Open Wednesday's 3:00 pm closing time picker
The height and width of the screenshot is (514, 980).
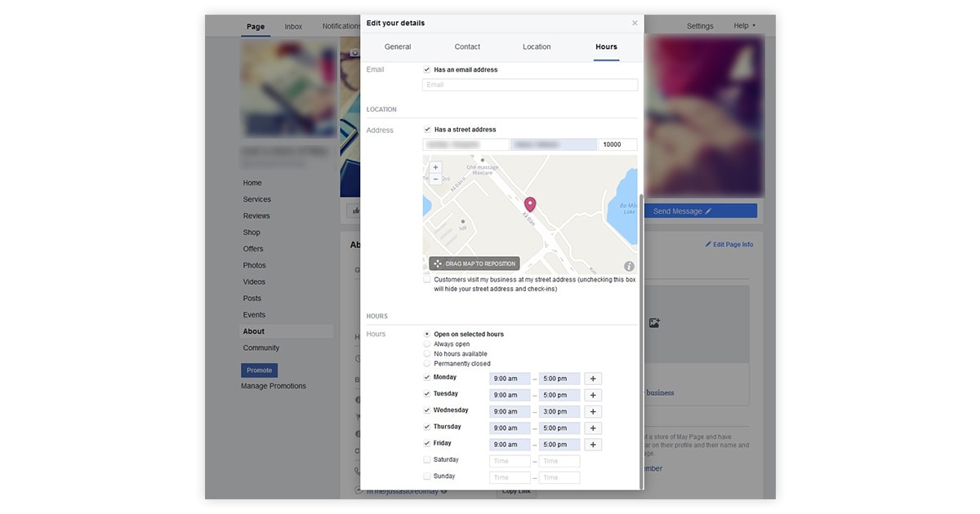pyautogui.click(x=559, y=412)
